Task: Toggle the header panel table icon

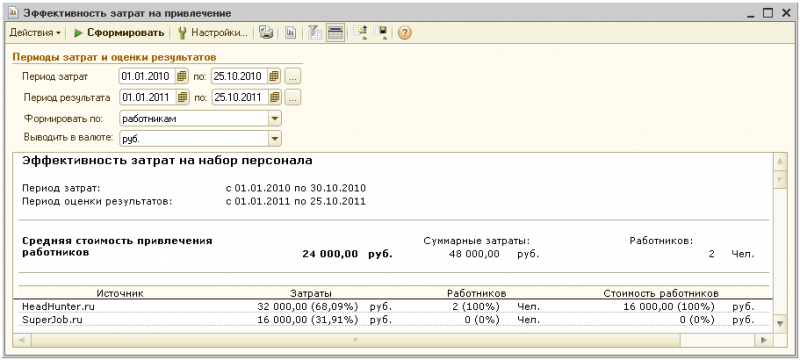Action: (335, 33)
